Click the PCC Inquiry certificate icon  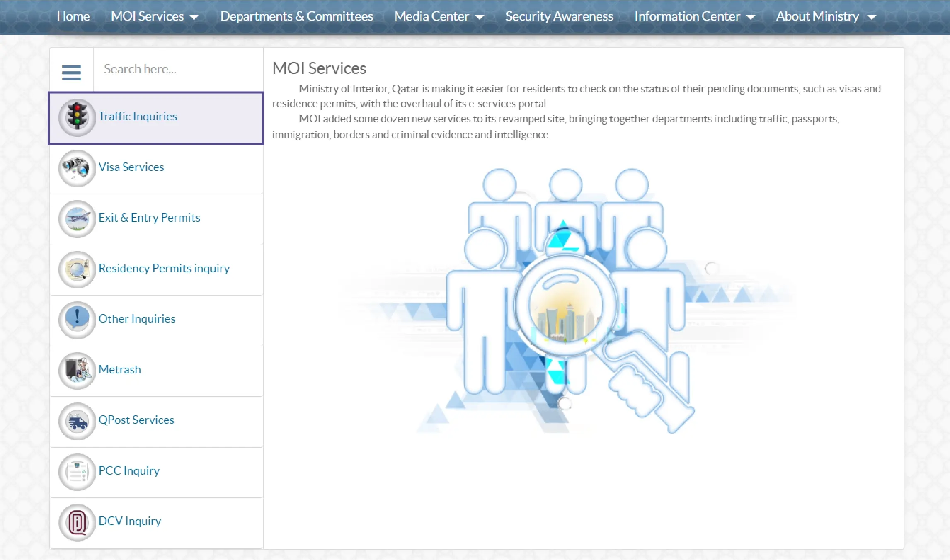(77, 472)
